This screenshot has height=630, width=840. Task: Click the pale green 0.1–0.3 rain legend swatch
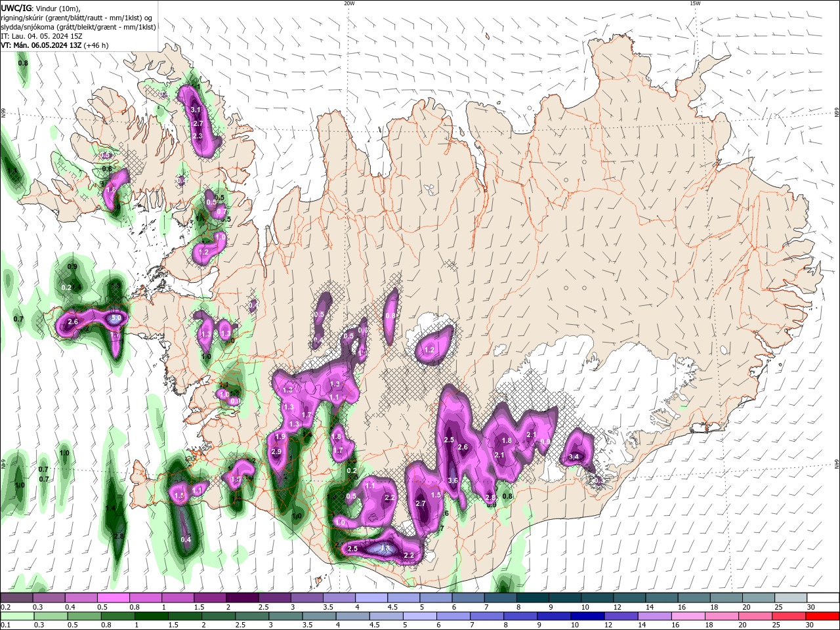pos(17,616)
